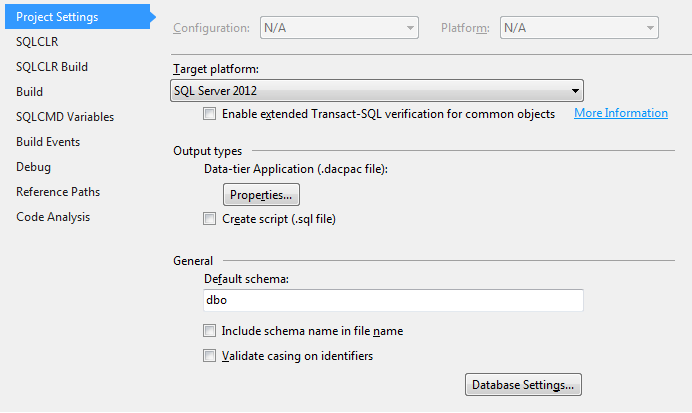This screenshot has height=413, width=692.
Task: Toggle Include schema name in file name
Action: pyautogui.click(x=209, y=331)
